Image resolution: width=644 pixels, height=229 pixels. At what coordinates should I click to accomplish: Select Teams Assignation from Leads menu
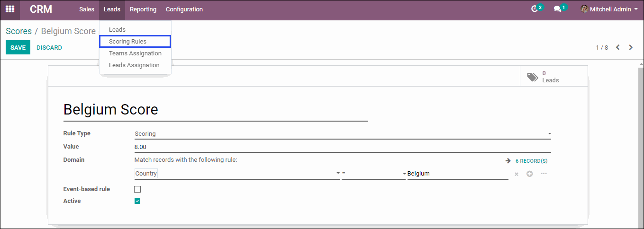[x=135, y=53]
